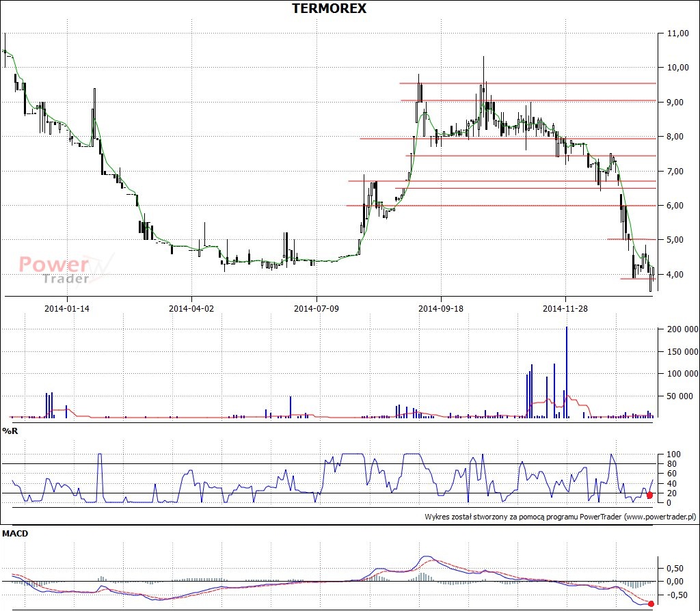Click the 2014-04-02 date label

192,308
